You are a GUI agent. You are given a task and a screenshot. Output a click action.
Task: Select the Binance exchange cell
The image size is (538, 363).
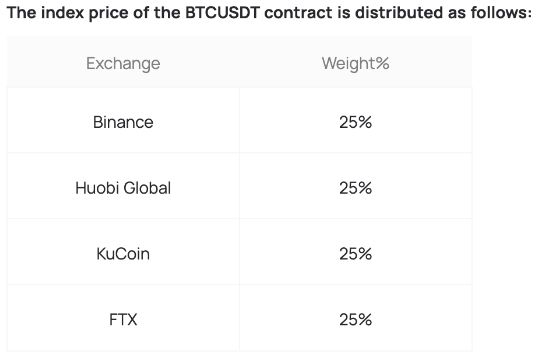[123, 122]
